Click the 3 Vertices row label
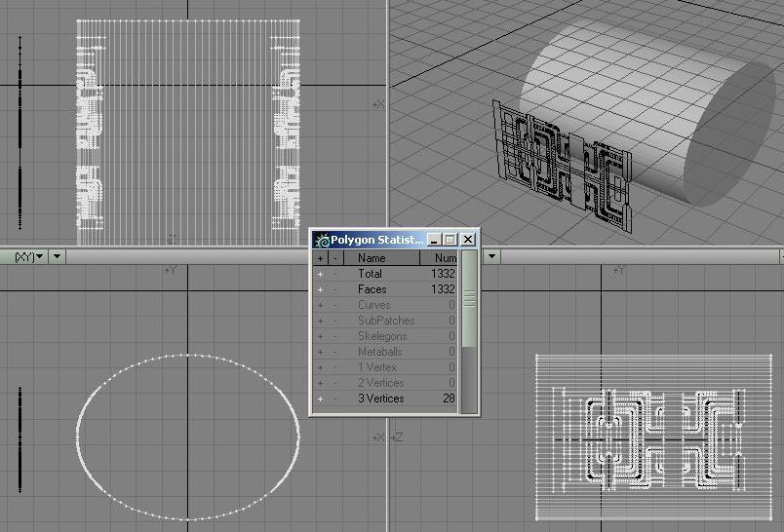This screenshot has height=532, width=784. (380, 399)
